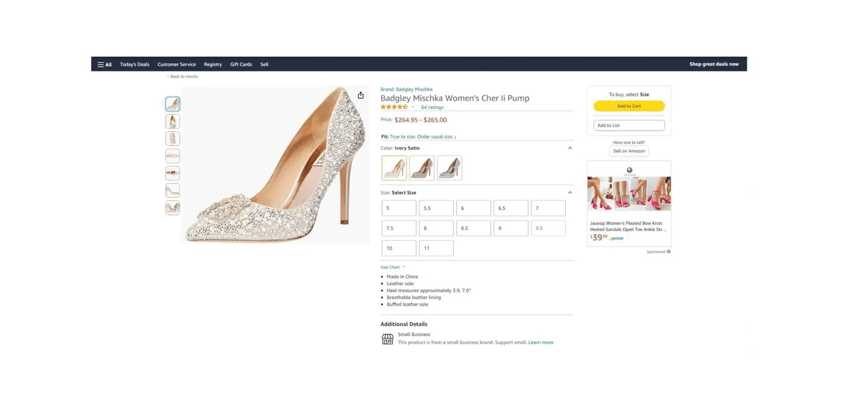Click the product title Cher Ii Pump
868x419 pixels.
pyautogui.click(x=454, y=98)
